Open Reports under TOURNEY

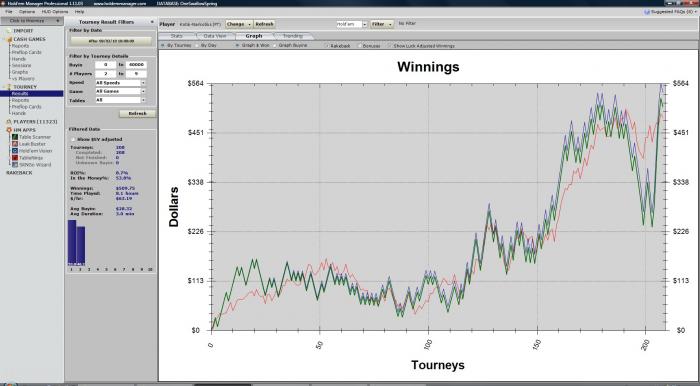click(21, 100)
